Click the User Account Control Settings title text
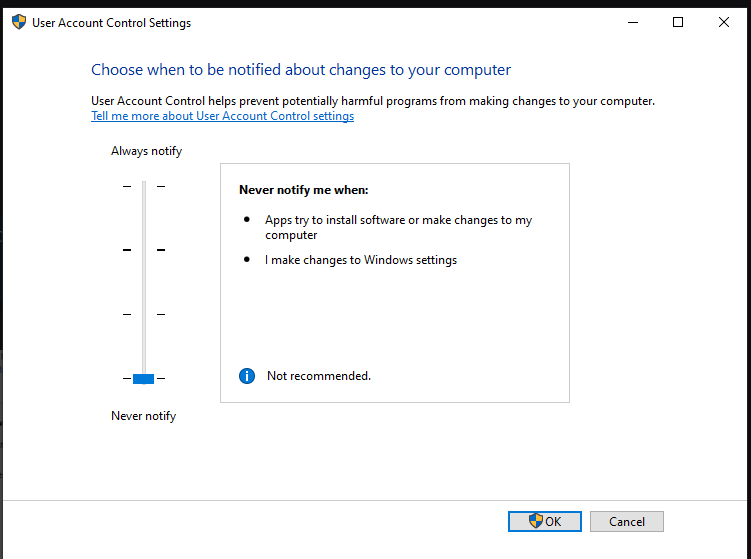 (111, 23)
